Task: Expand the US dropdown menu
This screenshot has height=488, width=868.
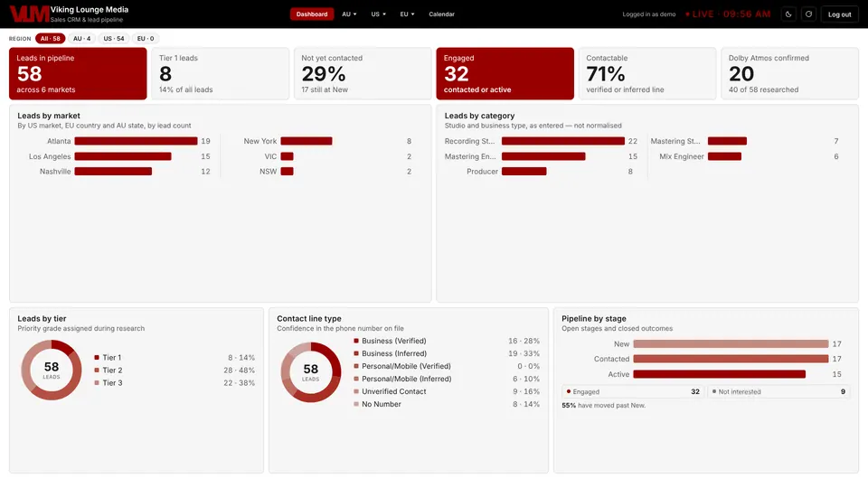Action: (x=379, y=14)
